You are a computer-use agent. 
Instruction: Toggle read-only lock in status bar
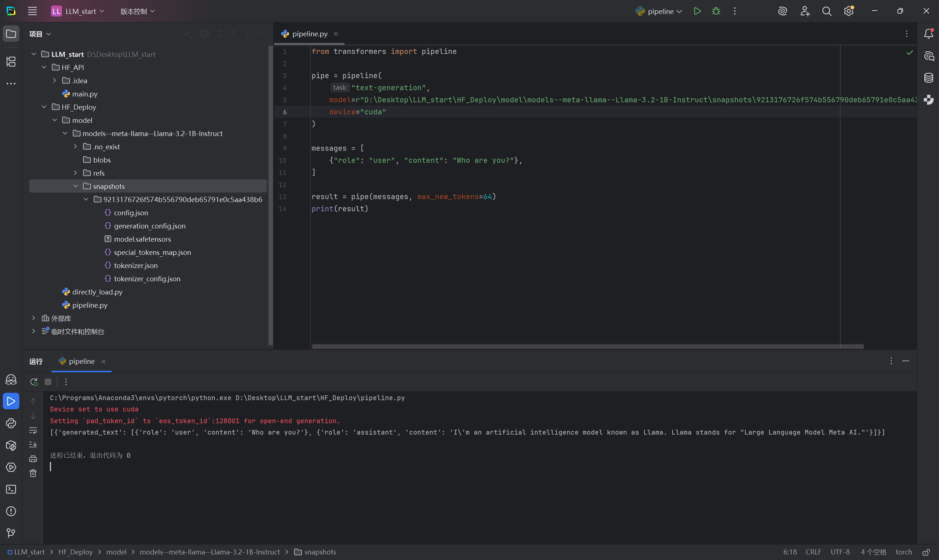pos(926,552)
